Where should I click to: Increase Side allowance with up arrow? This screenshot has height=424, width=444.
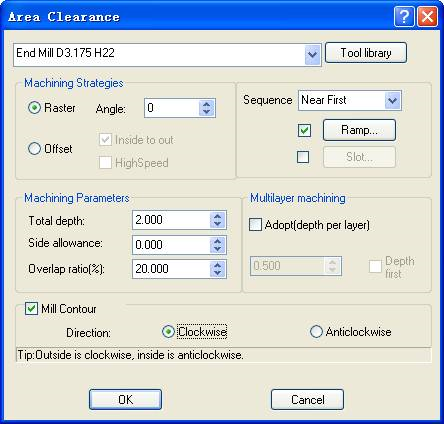(x=218, y=241)
